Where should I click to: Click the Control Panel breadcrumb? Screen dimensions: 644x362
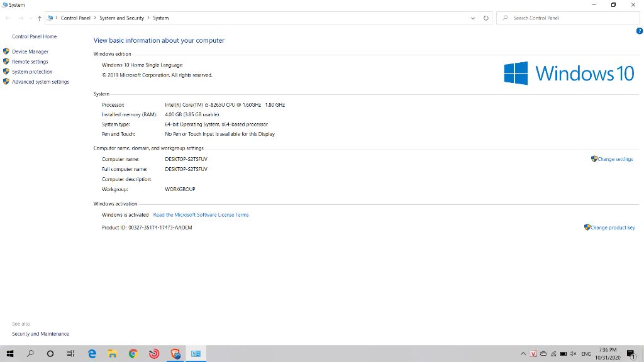point(75,18)
